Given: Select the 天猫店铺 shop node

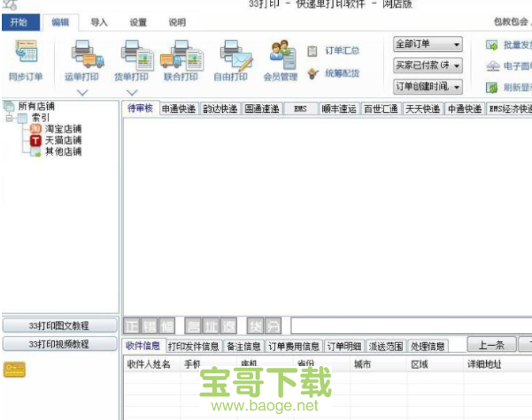Looking at the screenshot, I should point(56,140).
